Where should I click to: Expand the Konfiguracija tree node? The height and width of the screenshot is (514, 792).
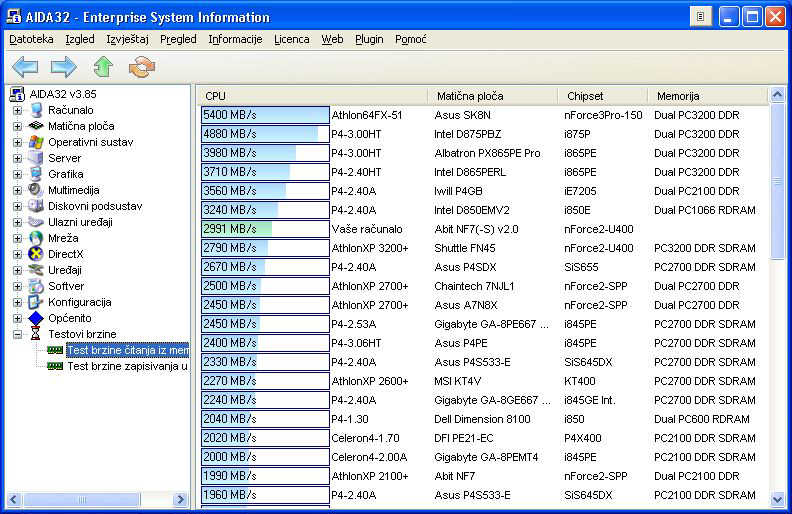[17, 302]
